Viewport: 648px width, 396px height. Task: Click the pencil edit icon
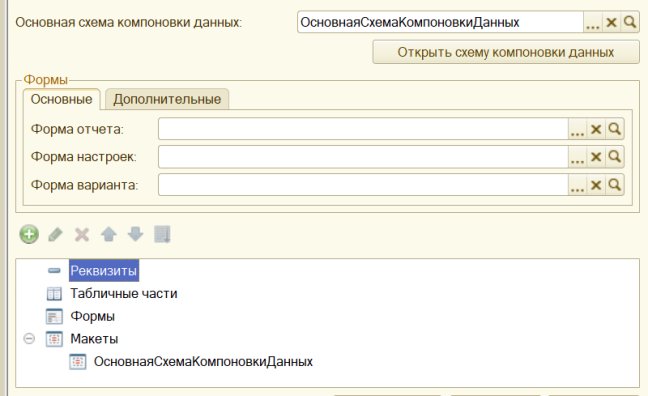(55, 234)
